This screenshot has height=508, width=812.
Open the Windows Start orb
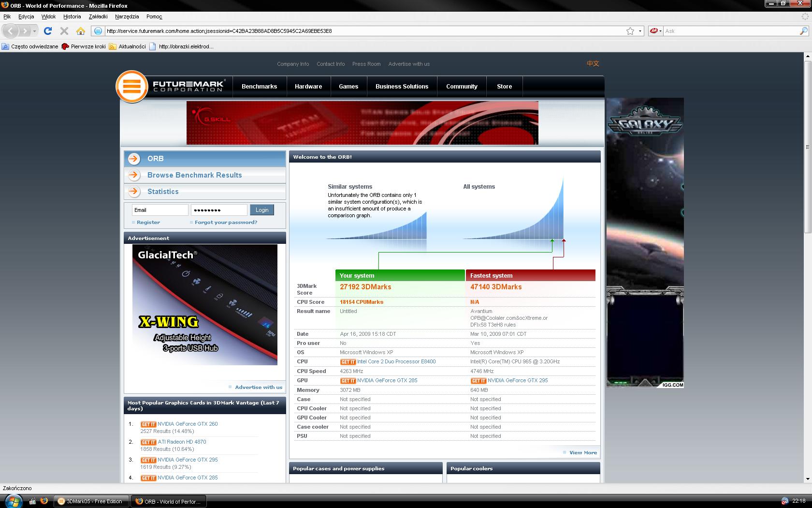pyautogui.click(x=13, y=501)
